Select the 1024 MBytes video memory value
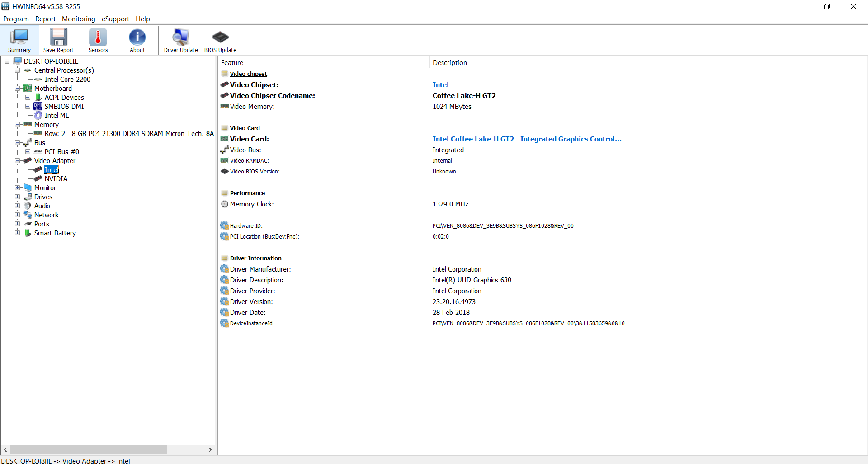The width and height of the screenshot is (868, 464). point(452,107)
